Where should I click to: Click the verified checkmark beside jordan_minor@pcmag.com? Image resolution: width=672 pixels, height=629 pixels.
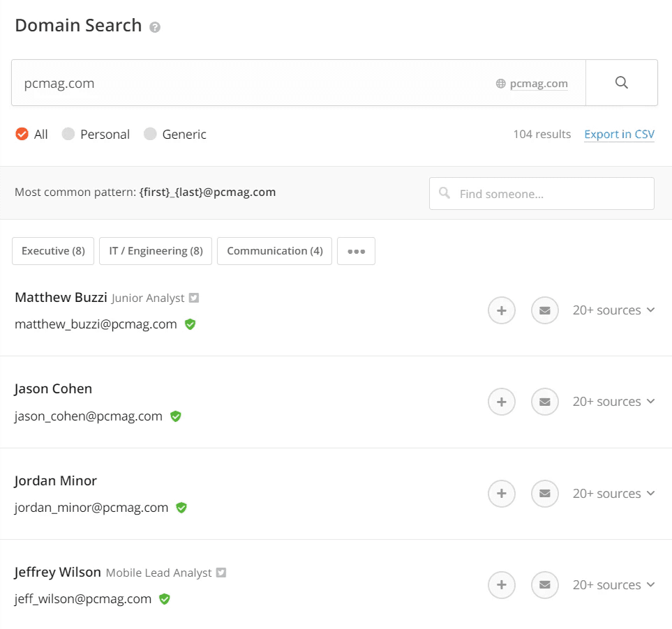coord(181,508)
